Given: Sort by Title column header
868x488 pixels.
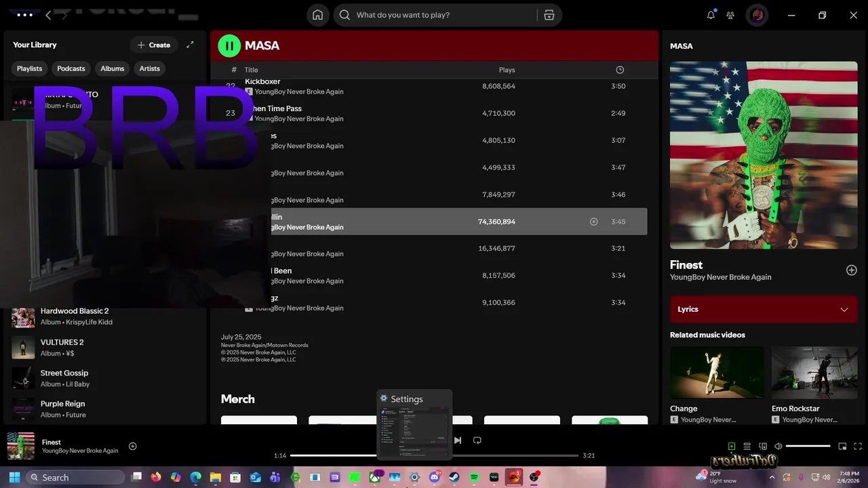Looking at the screenshot, I should (252, 70).
